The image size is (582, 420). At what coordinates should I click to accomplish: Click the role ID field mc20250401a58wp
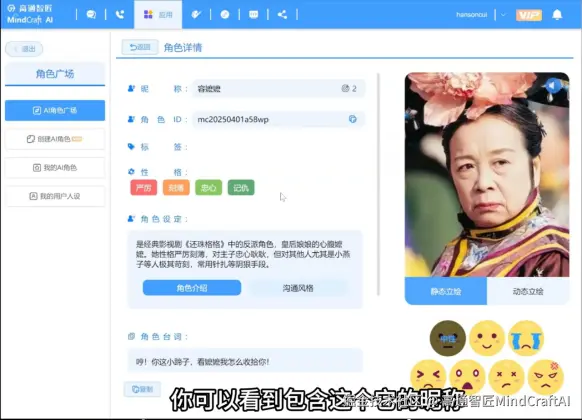pyautogui.click(x=278, y=119)
